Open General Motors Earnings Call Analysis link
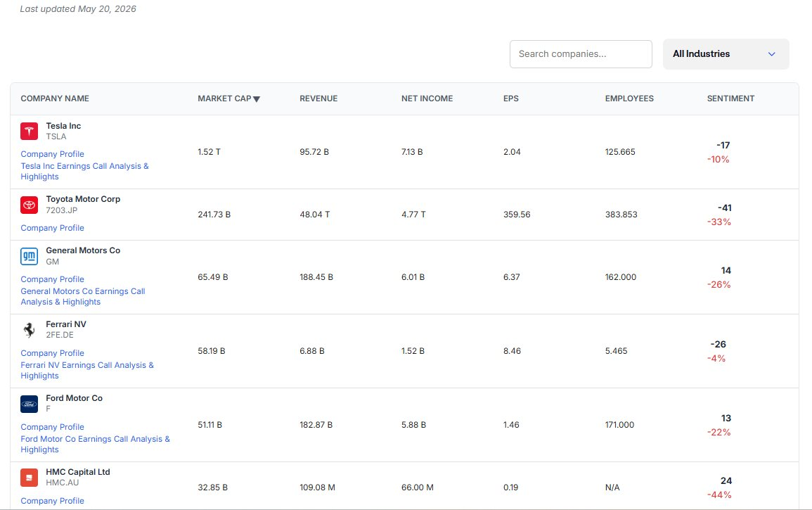 tap(83, 296)
